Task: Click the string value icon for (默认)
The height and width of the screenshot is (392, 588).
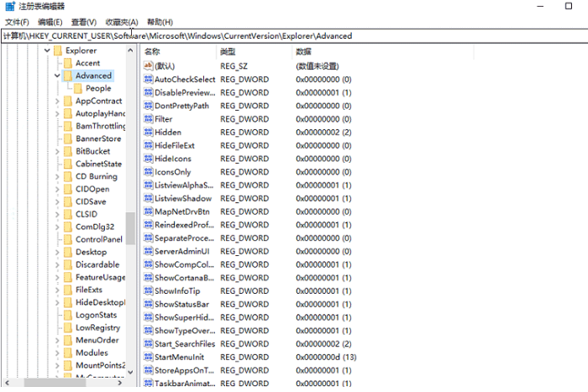Action: [148, 65]
